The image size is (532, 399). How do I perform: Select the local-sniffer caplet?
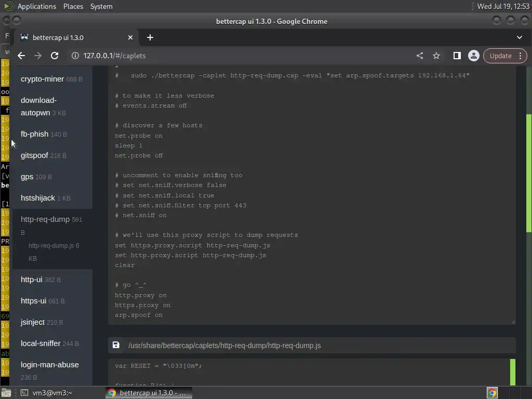51,343
